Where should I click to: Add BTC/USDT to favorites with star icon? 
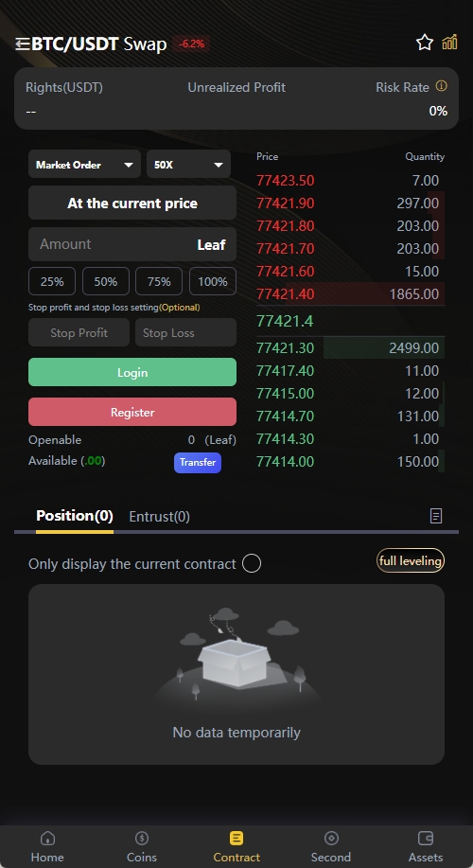425,43
